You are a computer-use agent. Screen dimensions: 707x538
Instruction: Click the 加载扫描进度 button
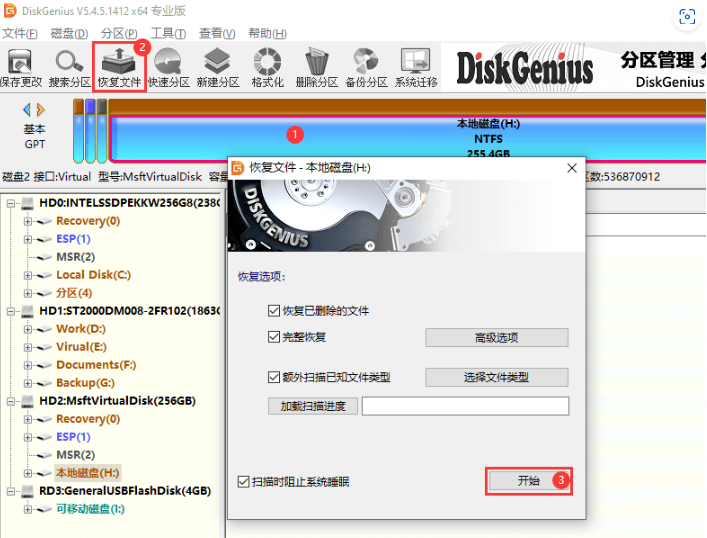[x=313, y=406]
